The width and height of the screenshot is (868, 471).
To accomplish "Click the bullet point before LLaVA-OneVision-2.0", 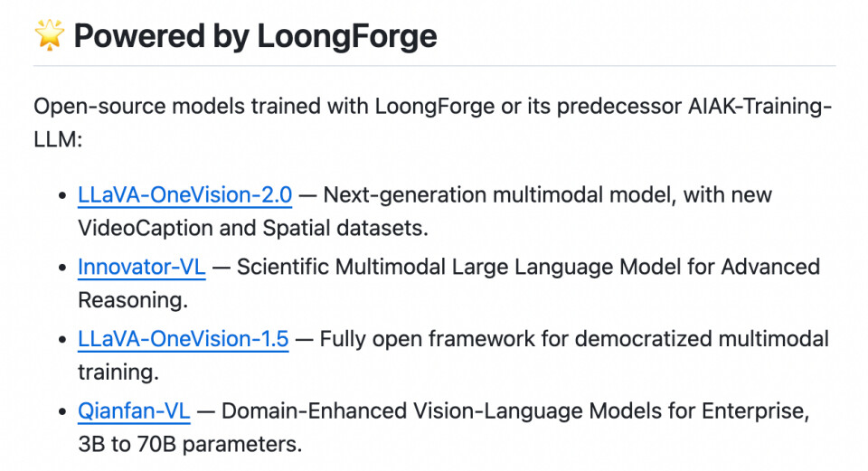I will pyautogui.click(x=62, y=196).
